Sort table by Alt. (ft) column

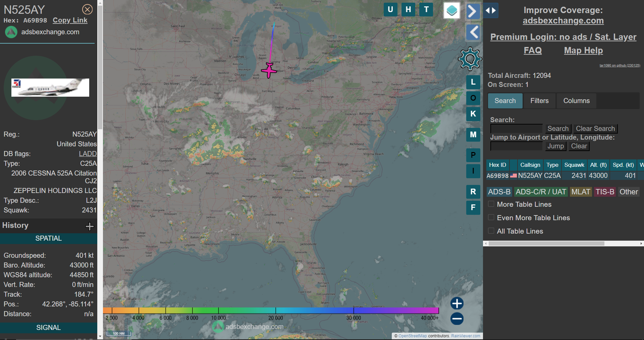coord(598,165)
